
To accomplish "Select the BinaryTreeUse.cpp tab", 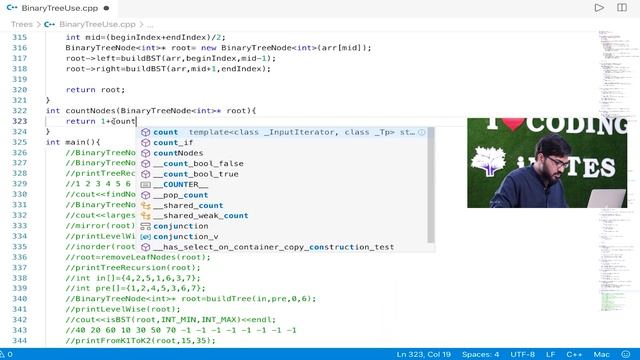I will [59, 8].
